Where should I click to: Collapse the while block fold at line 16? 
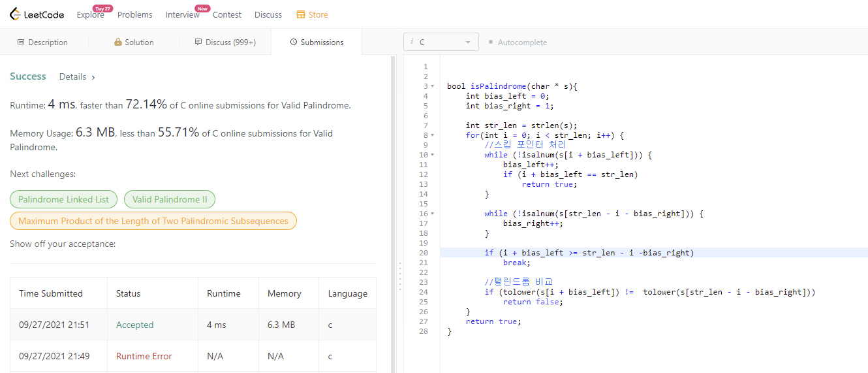tap(433, 214)
